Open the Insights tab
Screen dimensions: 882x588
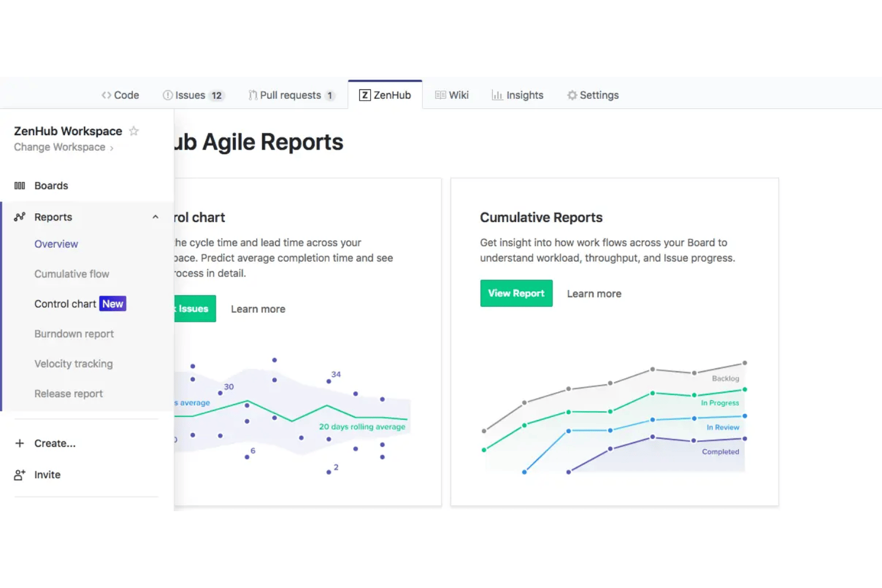coord(517,95)
